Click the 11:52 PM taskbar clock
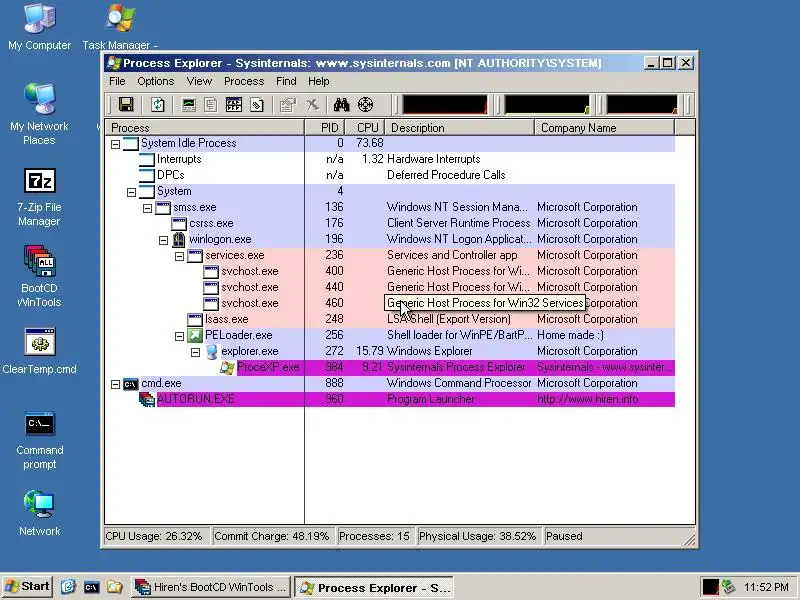Screen dimensions: 800x600 click(x=766, y=587)
